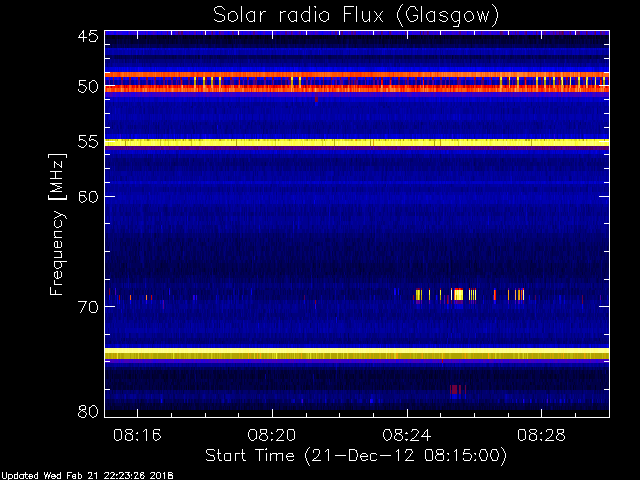Click the 08:28 time tick label
Screen dimensions: 640x480
[x=541, y=435]
